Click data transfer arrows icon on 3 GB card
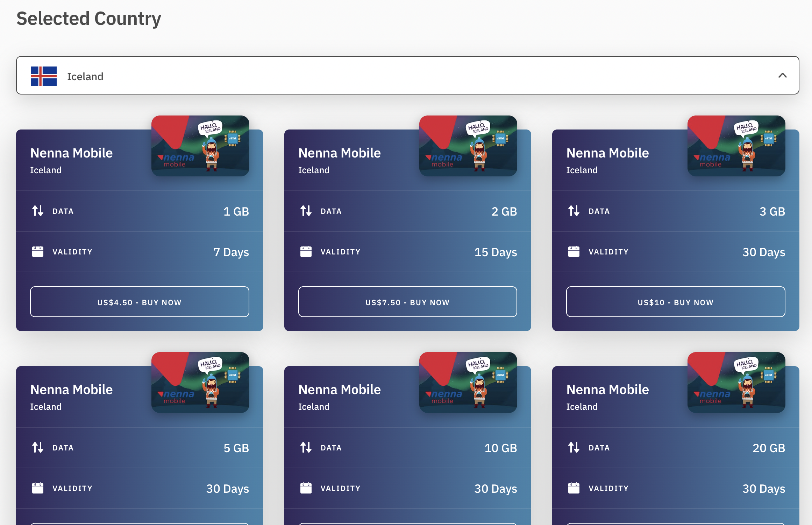Image resolution: width=812 pixels, height=525 pixels. coord(574,211)
